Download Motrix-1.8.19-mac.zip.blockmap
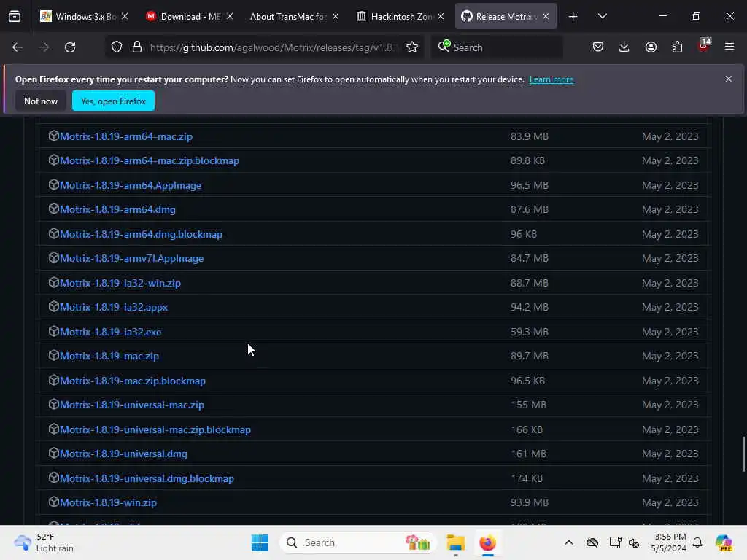Viewport: 747px width, 560px height. point(133,381)
